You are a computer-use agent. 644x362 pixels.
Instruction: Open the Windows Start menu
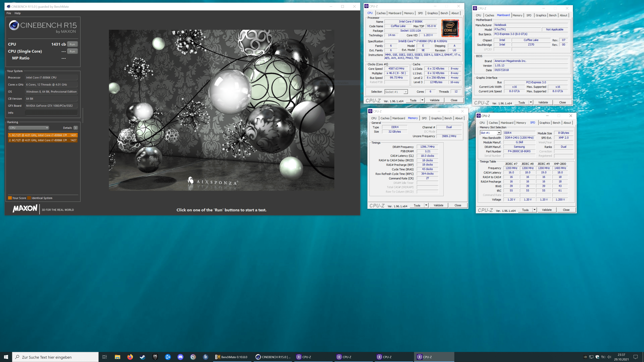click(6, 357)
